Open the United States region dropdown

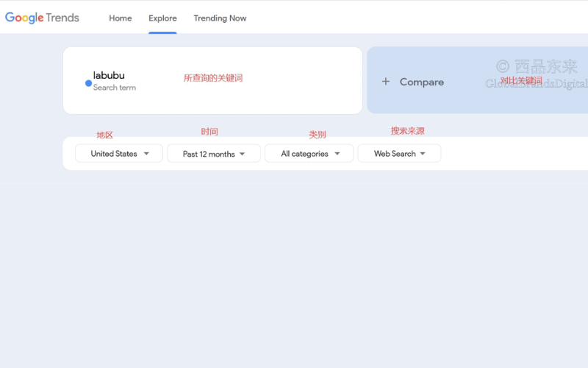pos(119,154)
